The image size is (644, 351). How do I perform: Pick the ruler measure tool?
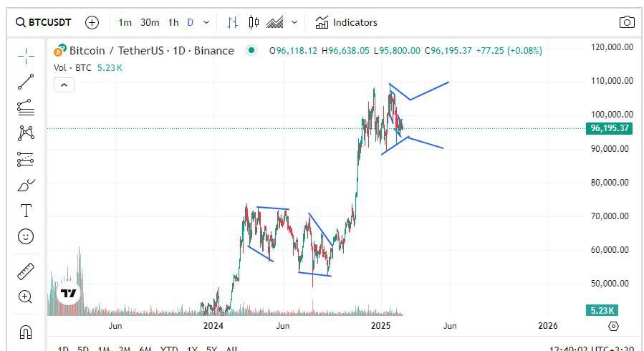pyautogui.click(x=26, y=271)
